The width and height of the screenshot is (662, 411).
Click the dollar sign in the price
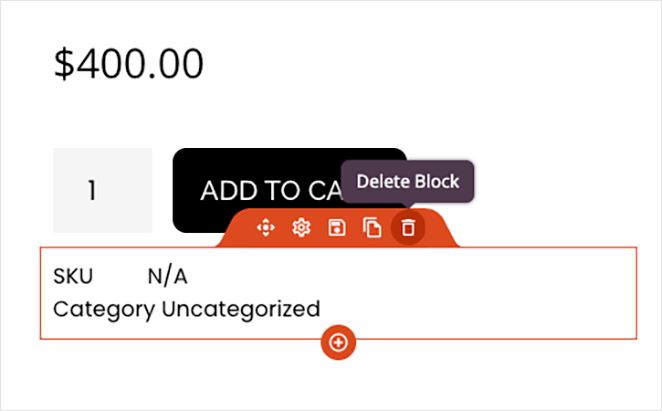click(x=64, y=64)
